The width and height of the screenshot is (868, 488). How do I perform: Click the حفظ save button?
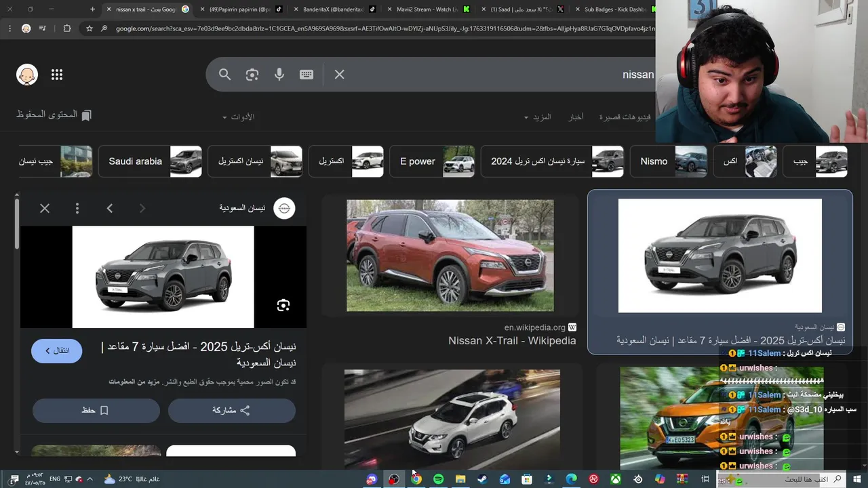(x=96, y=411)
